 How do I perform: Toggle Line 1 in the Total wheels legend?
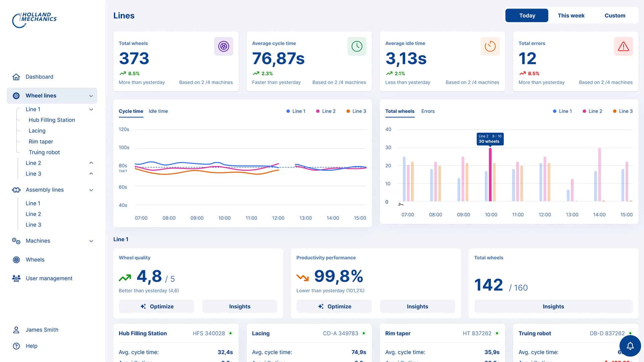[562, 111]
